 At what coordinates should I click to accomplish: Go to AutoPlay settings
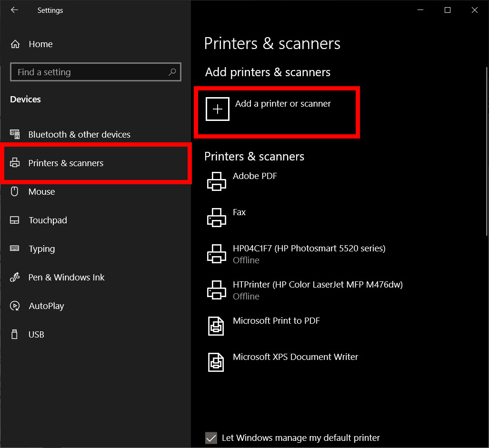coord(46,306)
